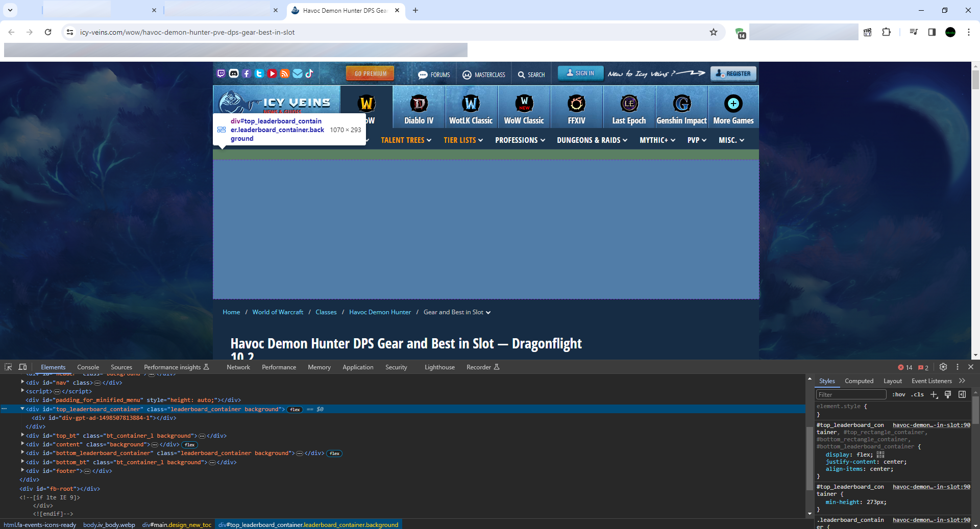Viewport: 980px width, 529px height.
Task: Switch to the Computed styles tab
Action: pyautogui.click(x=859, y=381)
